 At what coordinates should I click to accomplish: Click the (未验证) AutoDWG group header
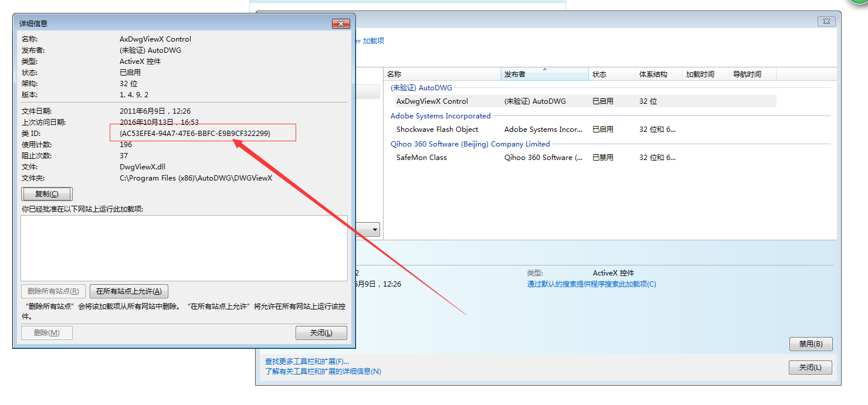[x=421, y=88]
